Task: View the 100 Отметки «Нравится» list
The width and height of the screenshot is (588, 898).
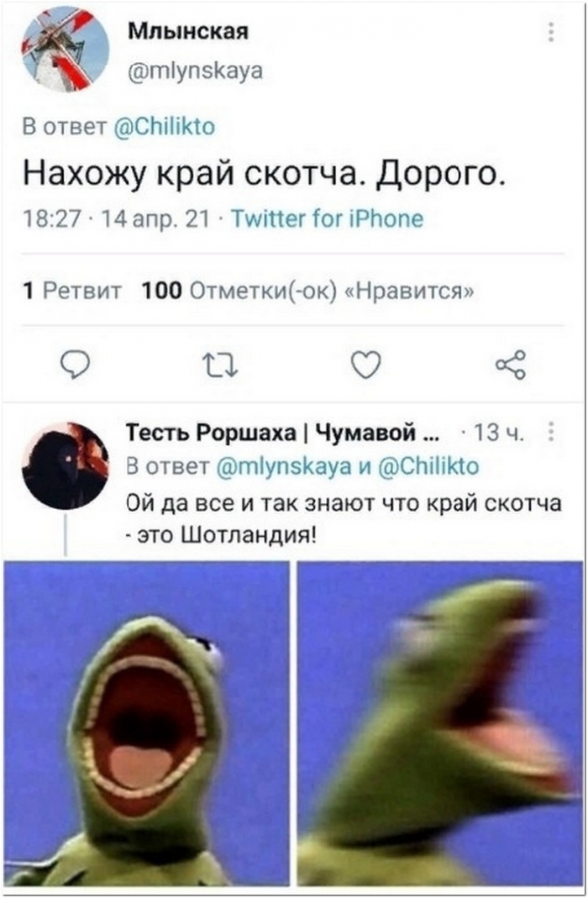Action: click(307, 291)
